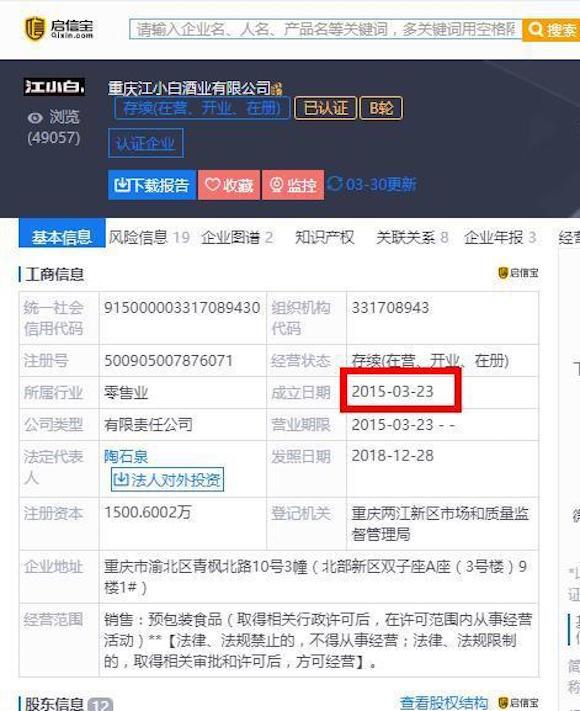Click the 已认证 verified badge

coord(325,108)
